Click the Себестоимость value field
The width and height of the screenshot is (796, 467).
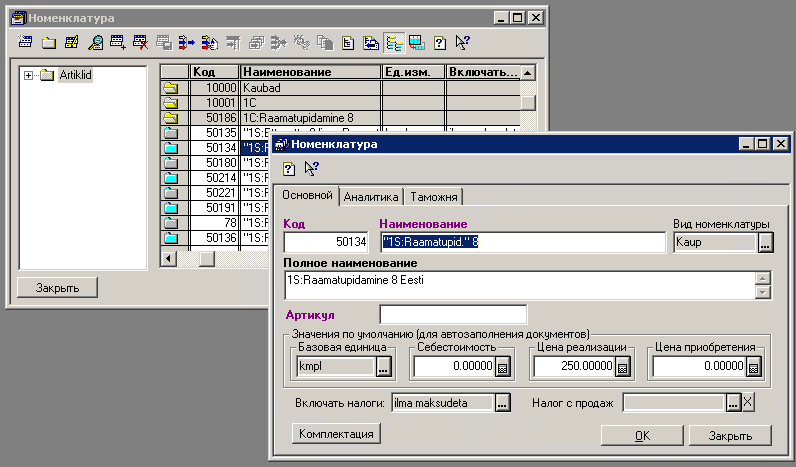(x=454, y=366)
